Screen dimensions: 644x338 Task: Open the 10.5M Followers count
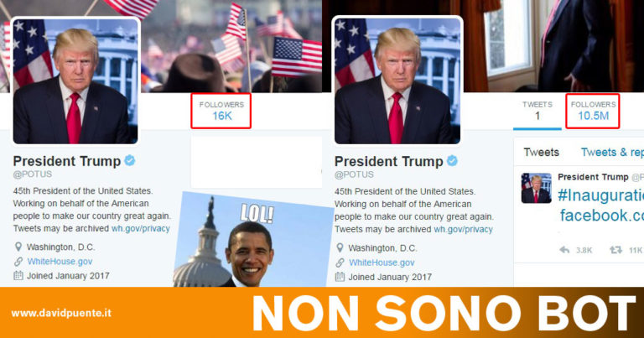593,111
